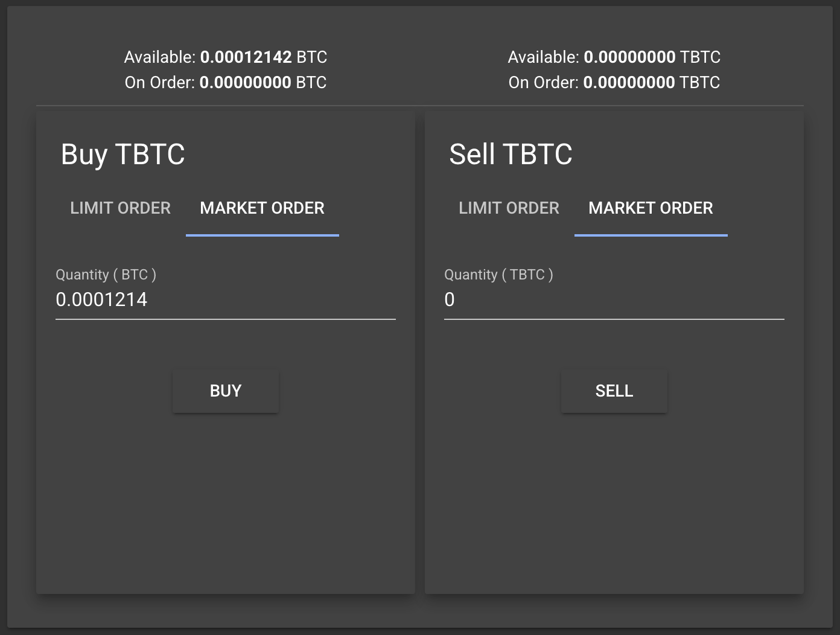
Task: Click the 0 value in the sell field
Action: click(450, 300)
